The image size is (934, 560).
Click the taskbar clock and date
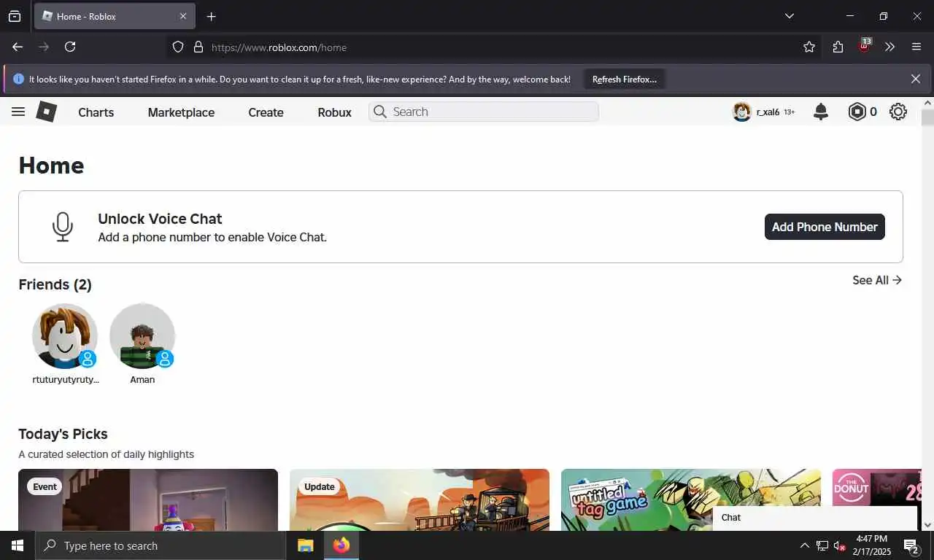(x=872, y=545)
